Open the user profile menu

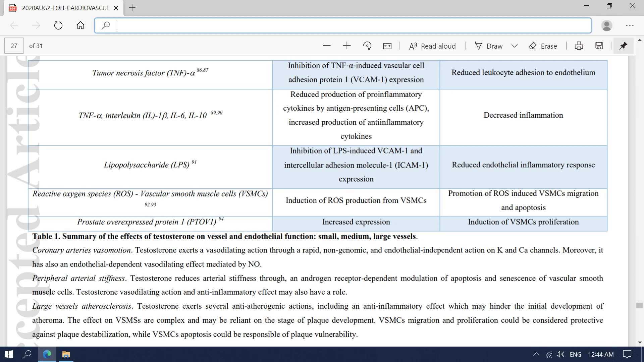tap(607, 25)
